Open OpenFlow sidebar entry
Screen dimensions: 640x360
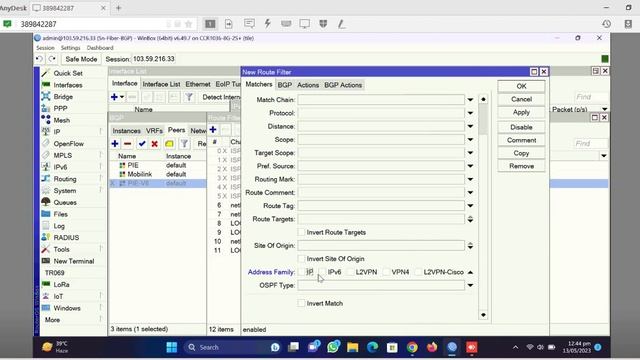pyautogui.click(x=69, y=144)
